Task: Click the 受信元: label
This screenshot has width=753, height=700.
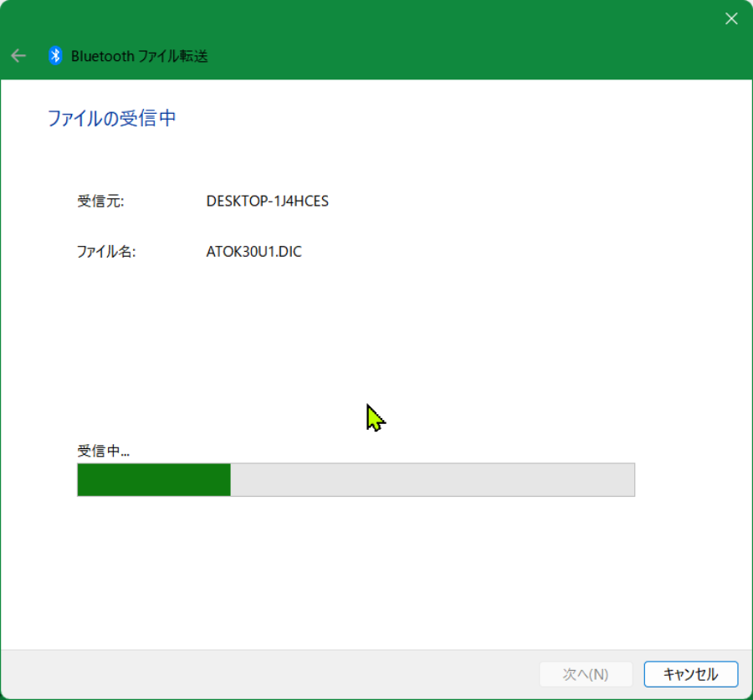Action: point(100,201)
